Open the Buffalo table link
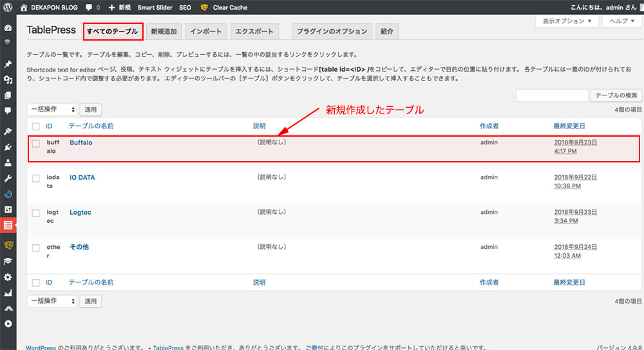644x350 pixels. click(81, 142)
